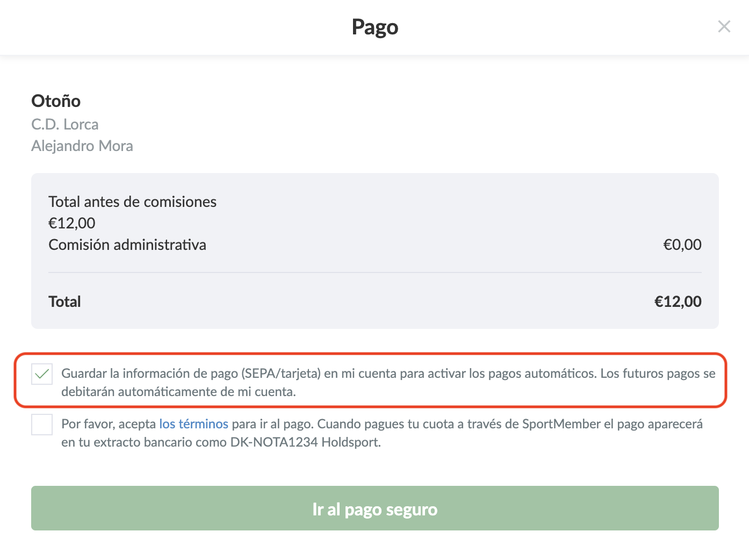Click the club name 'C.D. Lorca'
Image resolution: width=749 pixels, height=560 pixels.
(x=65, y=125)
